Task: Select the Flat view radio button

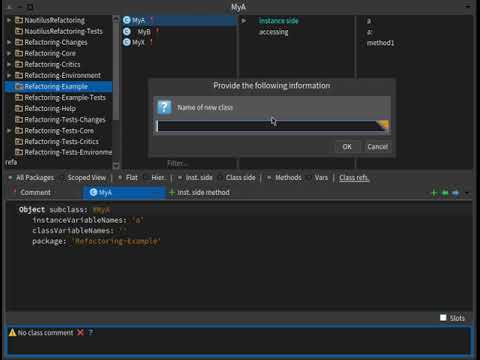Action: coord(120,178)
